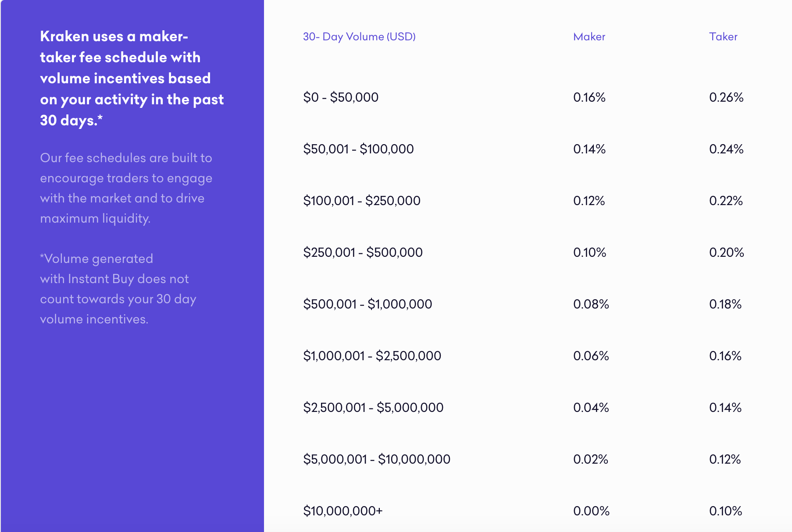Click the 30-Day Volume (USD) column header
792x532 pixels.
[x=359, y=37]
